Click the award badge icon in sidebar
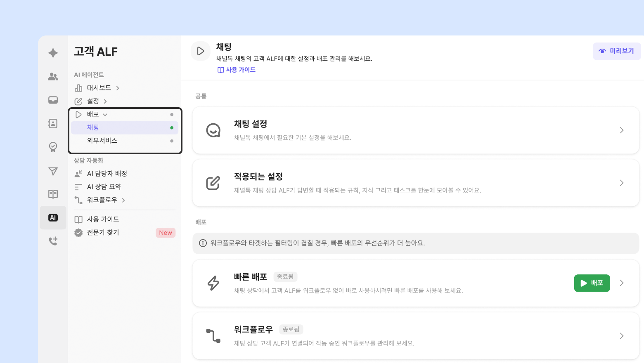The height and width of the screenshot is (363, 644). coord(53,147)
